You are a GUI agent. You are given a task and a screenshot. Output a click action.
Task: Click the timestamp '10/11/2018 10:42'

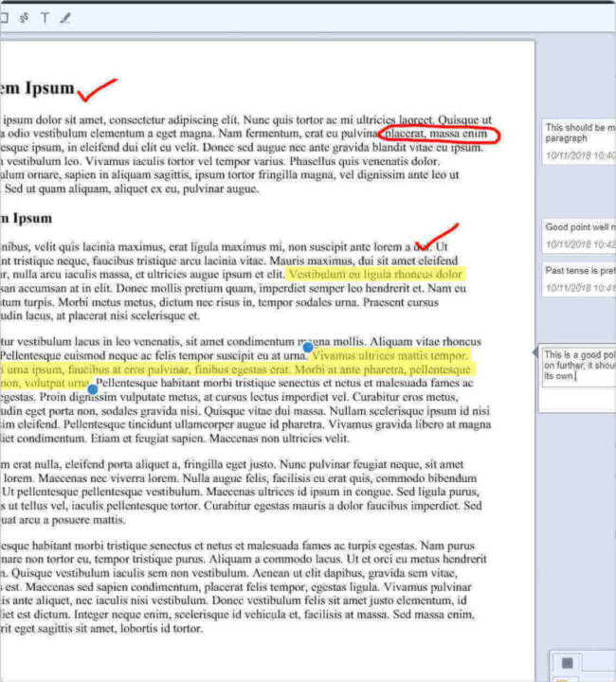(581, 244)
